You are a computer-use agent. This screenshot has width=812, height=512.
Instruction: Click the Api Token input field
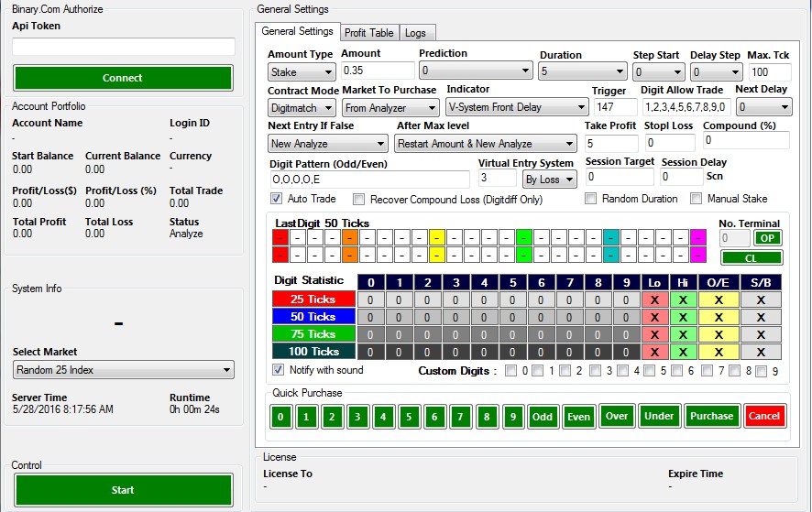point(123,47)
